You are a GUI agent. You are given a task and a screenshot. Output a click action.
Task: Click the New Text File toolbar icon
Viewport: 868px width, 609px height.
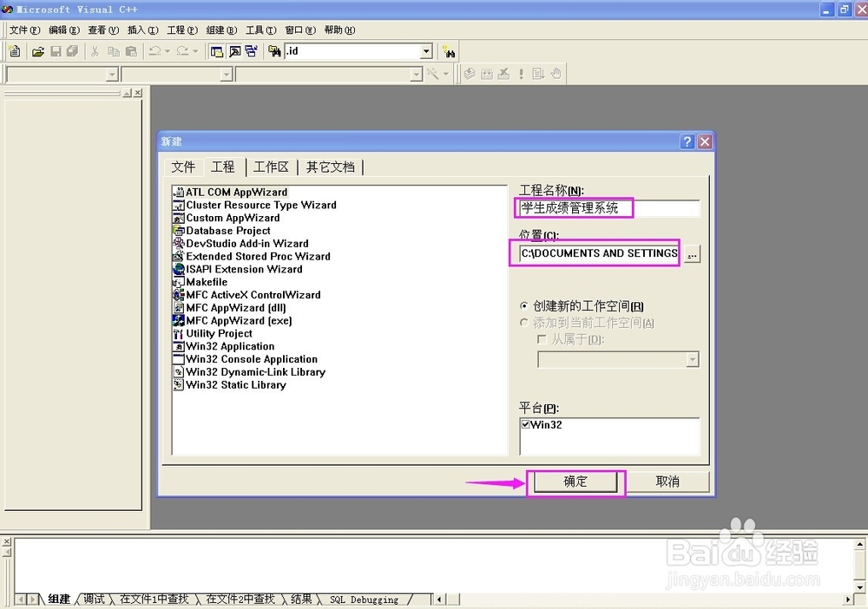tap(15, 51)
